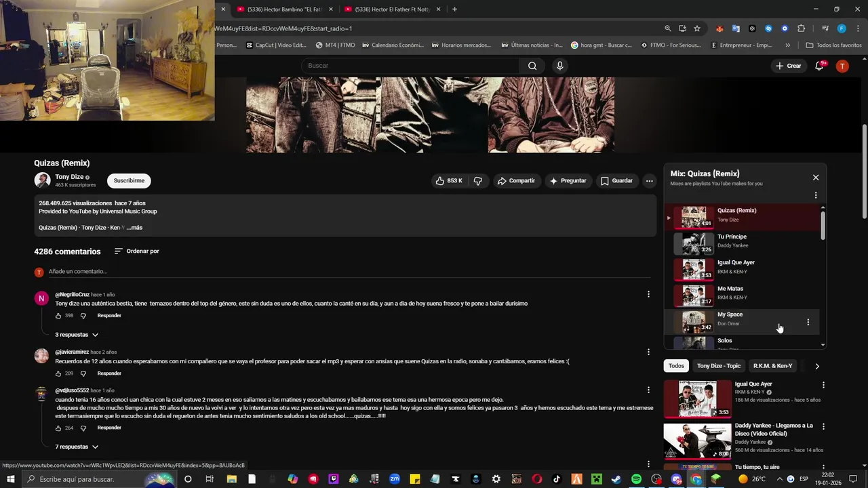This screenshot has width=868, height=488.
Task: Click Añade un comentario field
Action: [x=349, y=272]
